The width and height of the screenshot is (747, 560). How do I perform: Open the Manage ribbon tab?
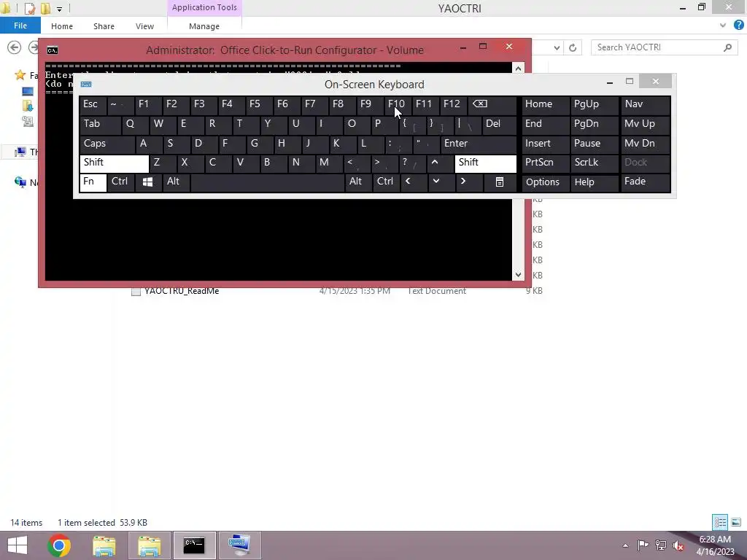tap(204, 26)
